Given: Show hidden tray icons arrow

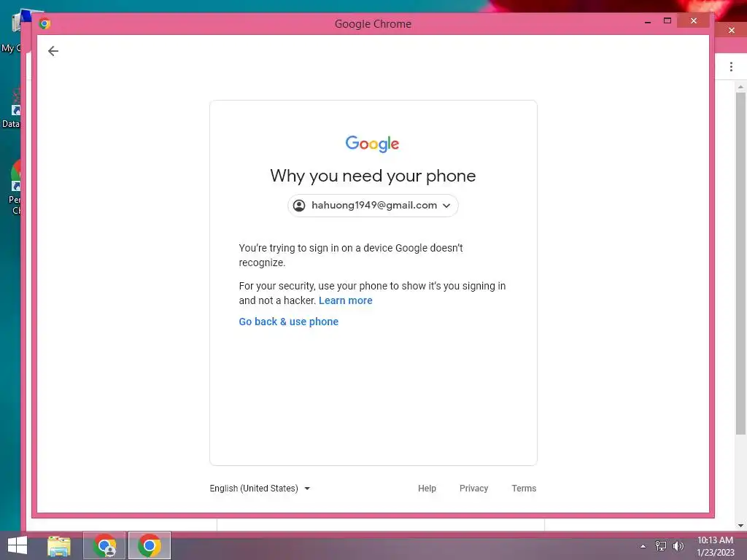Looking at the screenshot, I should 643,546.
